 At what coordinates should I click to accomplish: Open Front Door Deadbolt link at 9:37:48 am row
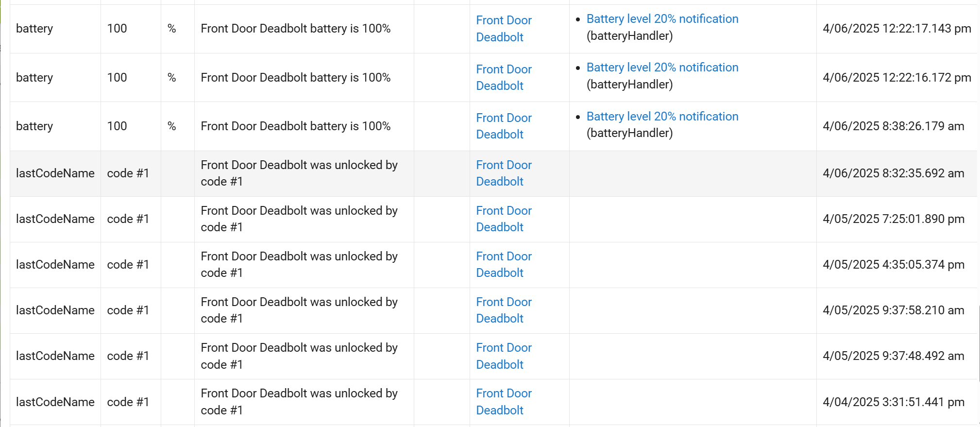click(504, 356)
